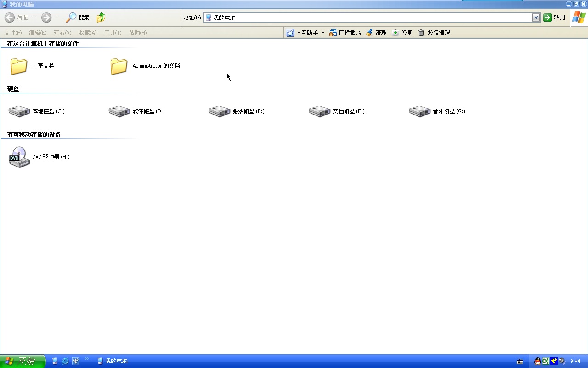Open the 游戏磁盘 (E:) drive icon
This screenshot has height=368, width=588.
pyautogui.click(x=220, y=111)
